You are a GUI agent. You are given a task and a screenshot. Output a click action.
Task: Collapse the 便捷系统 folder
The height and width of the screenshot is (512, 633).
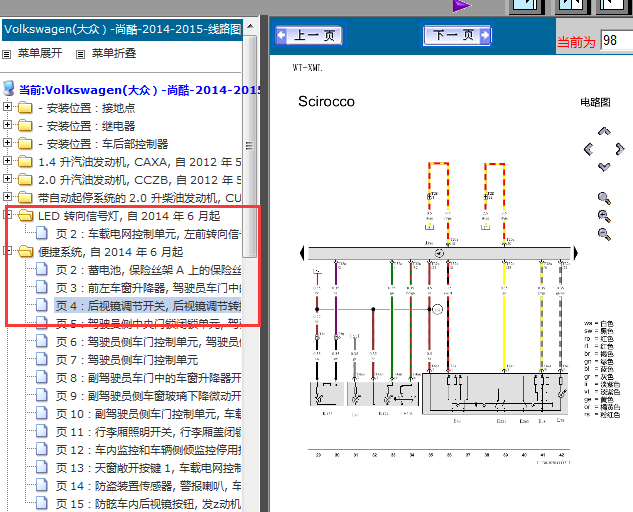(7, 250)
